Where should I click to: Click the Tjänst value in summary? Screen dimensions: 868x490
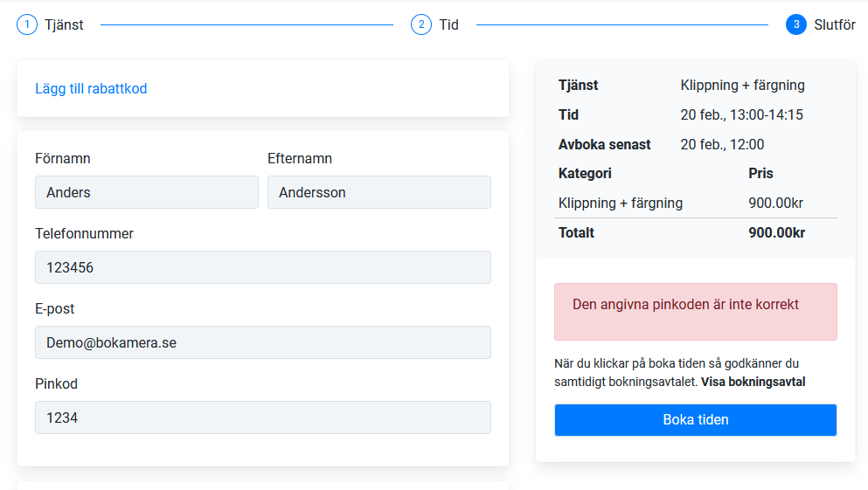click(742, 86)
